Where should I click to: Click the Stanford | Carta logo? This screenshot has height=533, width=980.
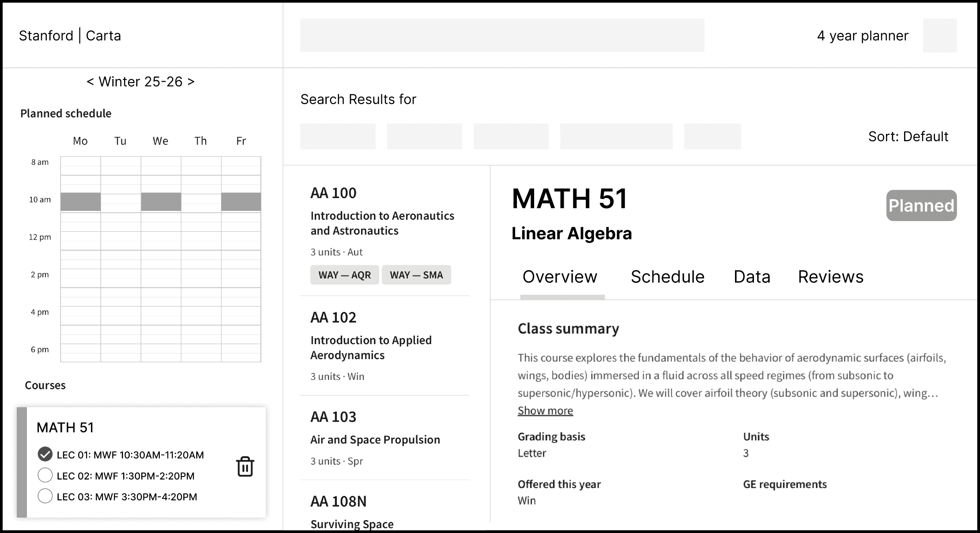click(70, 36)
